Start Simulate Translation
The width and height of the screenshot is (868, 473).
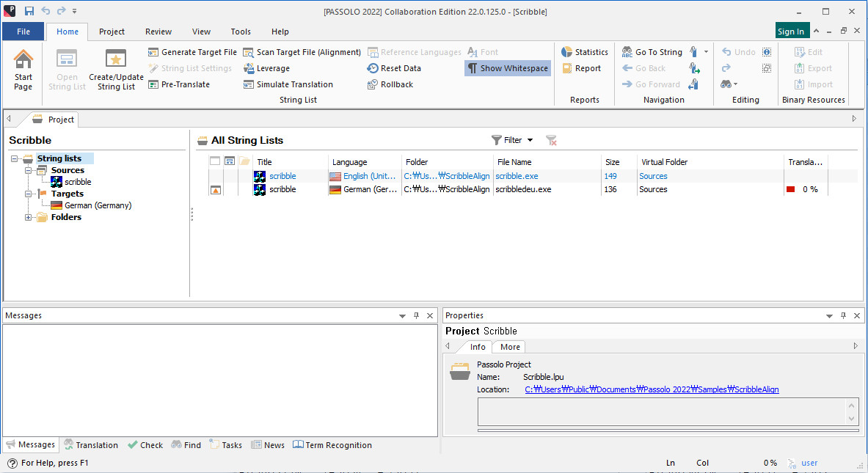tap(288, 84)
